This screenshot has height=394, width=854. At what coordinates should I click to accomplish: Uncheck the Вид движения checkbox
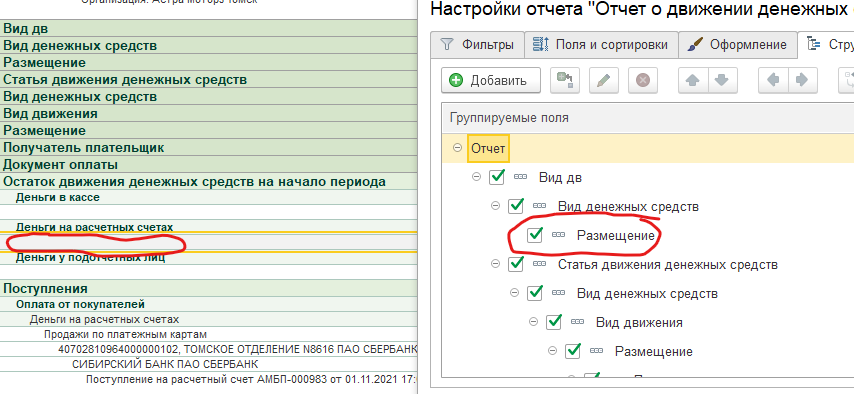tap(554, 322)
